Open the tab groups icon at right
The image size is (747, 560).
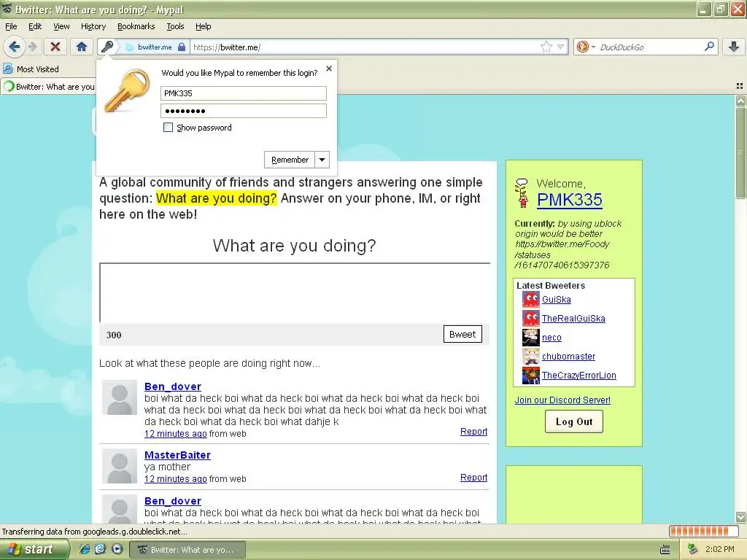pos(740,86)
